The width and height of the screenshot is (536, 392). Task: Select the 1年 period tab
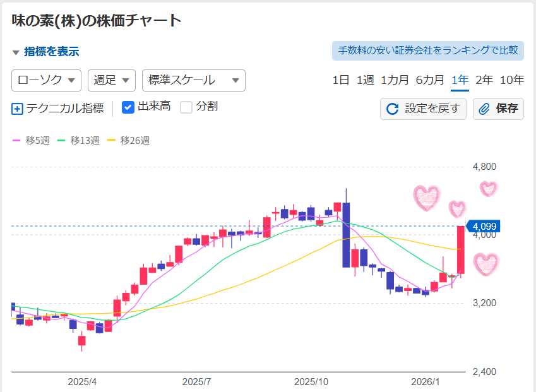(x=460, y=80)
